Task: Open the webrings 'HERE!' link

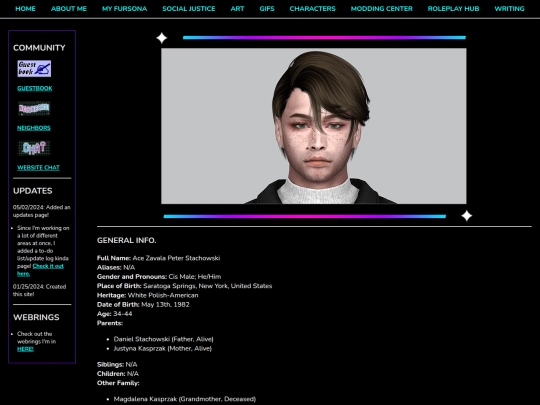Action: pyautogui.click(x=25, y=349)
